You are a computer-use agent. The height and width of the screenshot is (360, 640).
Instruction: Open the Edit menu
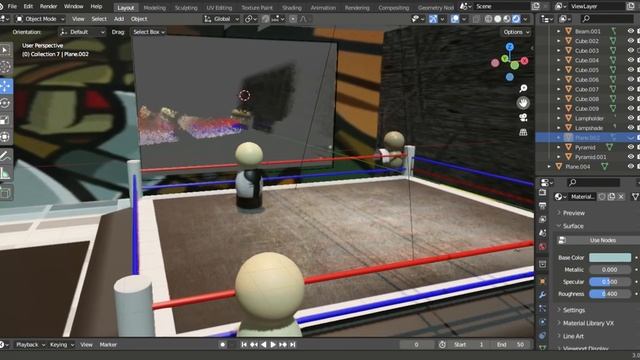[x=28, y=7]
